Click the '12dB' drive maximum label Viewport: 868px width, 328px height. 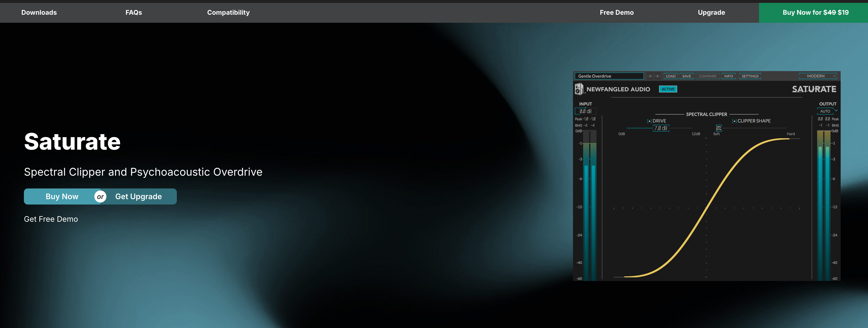(x=696, y=134)
